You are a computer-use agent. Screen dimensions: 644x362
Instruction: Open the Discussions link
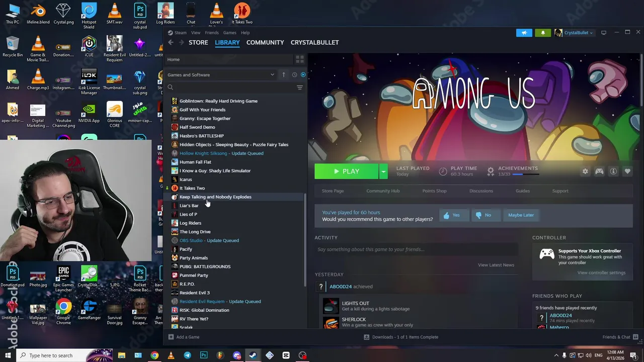click(481, 191)
